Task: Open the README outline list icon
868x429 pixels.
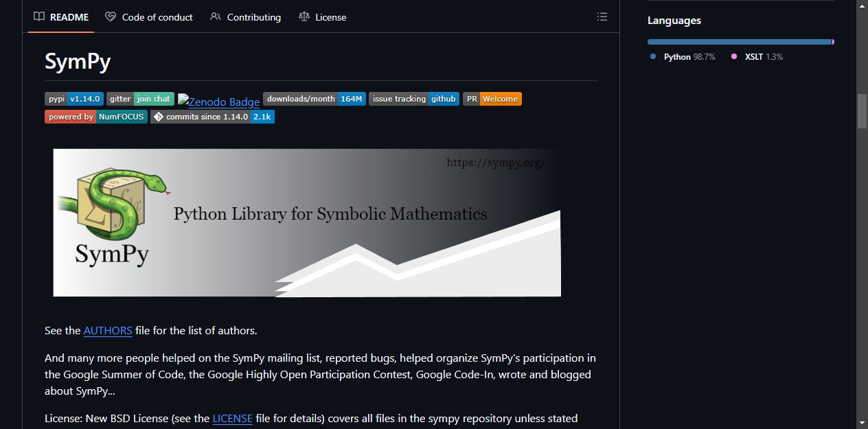Action: click(x=602, y=17)
